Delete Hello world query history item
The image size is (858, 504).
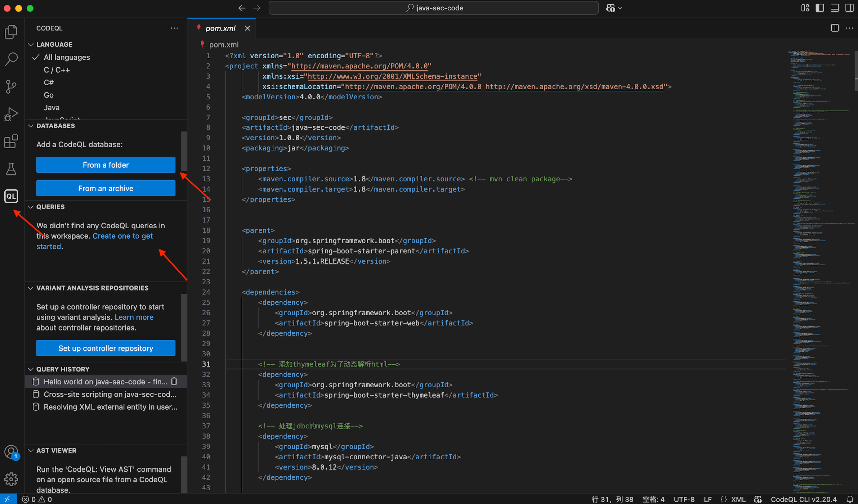point(174,381)
